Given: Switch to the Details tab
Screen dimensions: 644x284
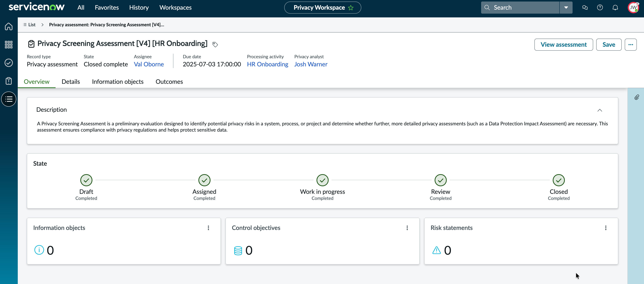Looking at the screenshot, I should (x=71, y=81).
